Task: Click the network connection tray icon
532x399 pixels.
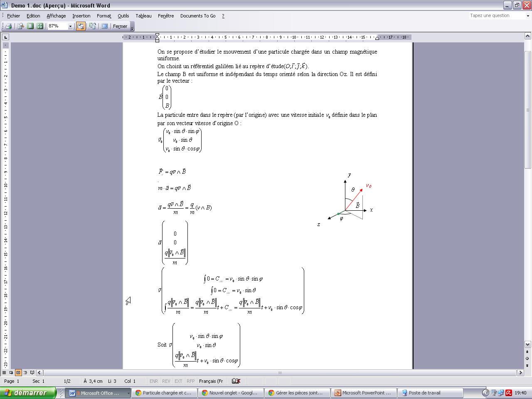Action: (501, 393)
